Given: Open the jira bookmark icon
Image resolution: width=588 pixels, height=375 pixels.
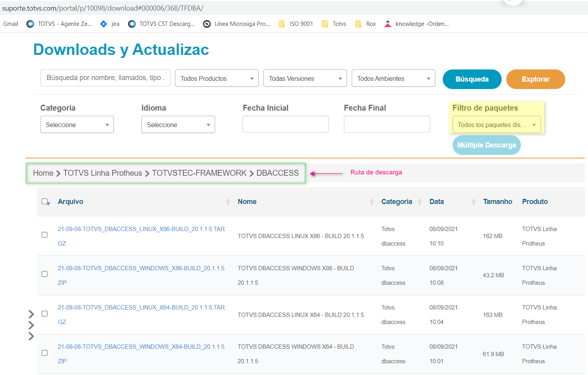Looking at the screenshot, I should [x=104, y=24].
